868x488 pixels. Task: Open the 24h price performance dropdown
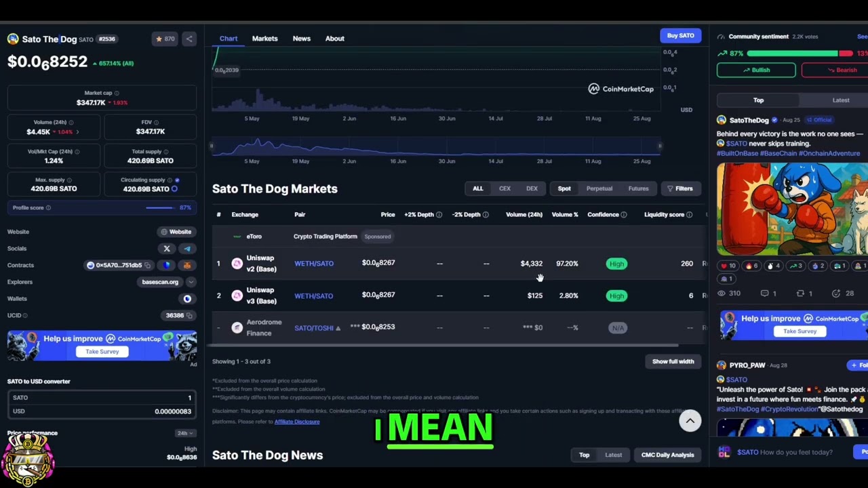(x=184, y=433)
